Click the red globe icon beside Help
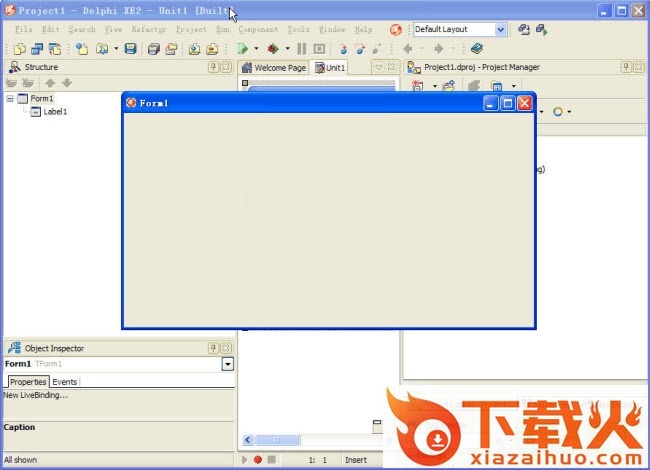 coord(395,29)
